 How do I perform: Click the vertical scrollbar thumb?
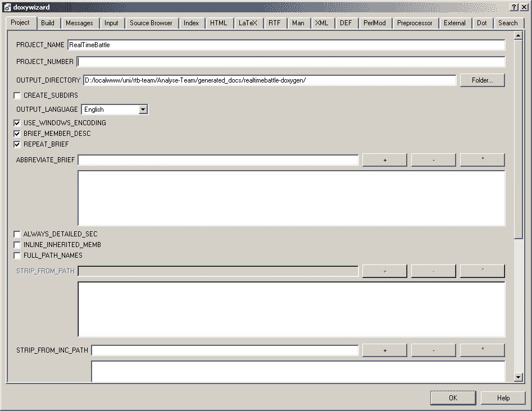(x=518, y=139)
